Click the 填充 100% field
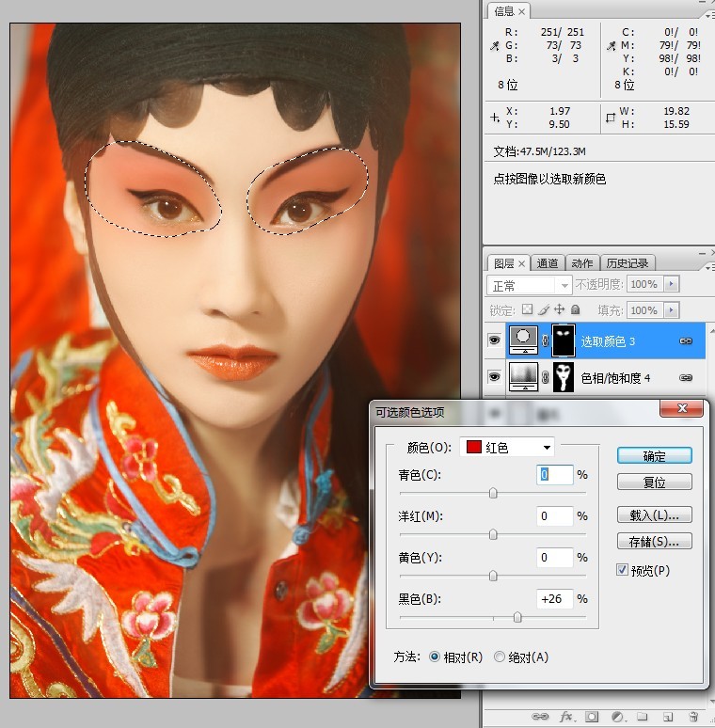715x728 pixels. (645, 309)
